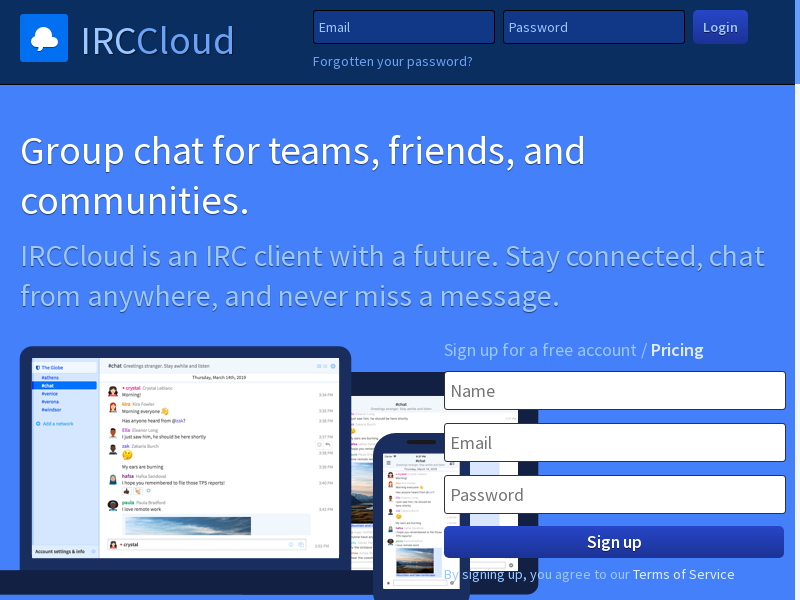Click crystal's avatar in the chat screenshot

pyautogui.click(x=113, y=390)
